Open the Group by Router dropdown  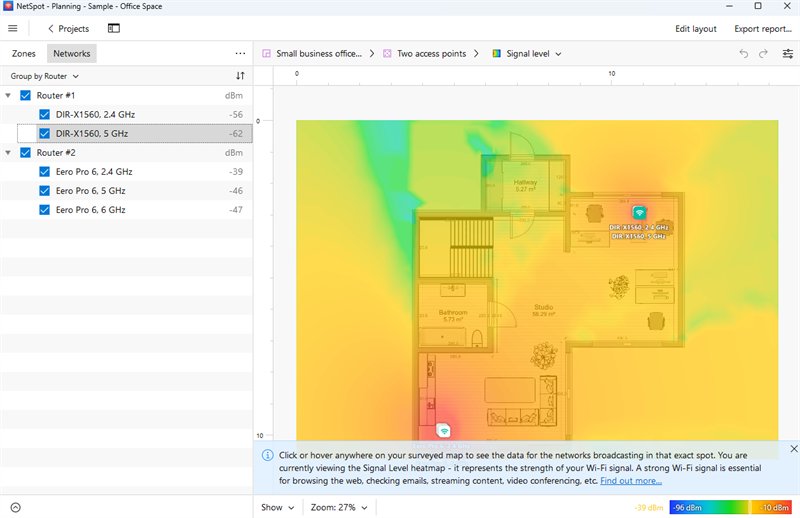click(x=45, y=76)
